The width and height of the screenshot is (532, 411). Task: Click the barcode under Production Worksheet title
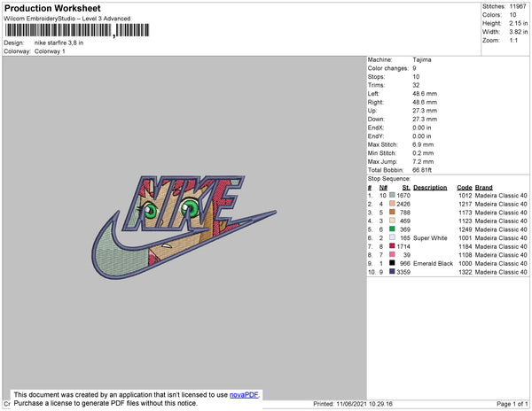[77, 30]
